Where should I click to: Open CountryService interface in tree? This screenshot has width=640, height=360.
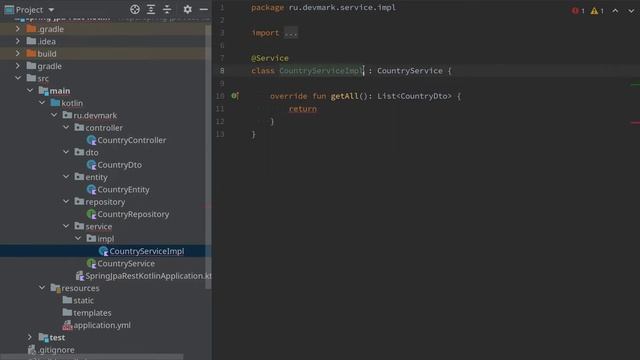pyautogui.click(x=126, y=264)
